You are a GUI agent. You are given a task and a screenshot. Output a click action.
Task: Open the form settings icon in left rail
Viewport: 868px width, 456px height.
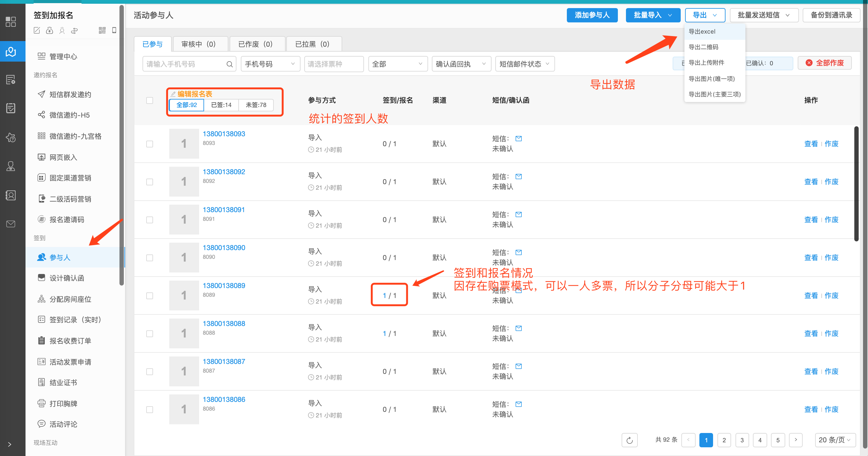coord(11,80)
